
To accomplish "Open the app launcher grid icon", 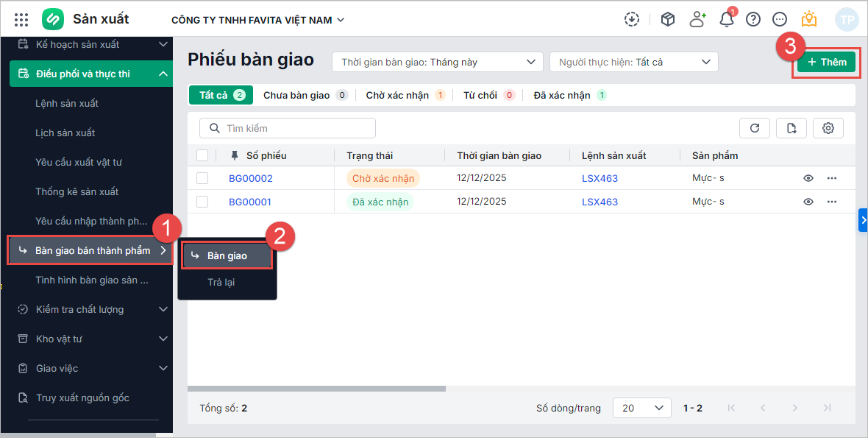I will (x=21, y=20).
